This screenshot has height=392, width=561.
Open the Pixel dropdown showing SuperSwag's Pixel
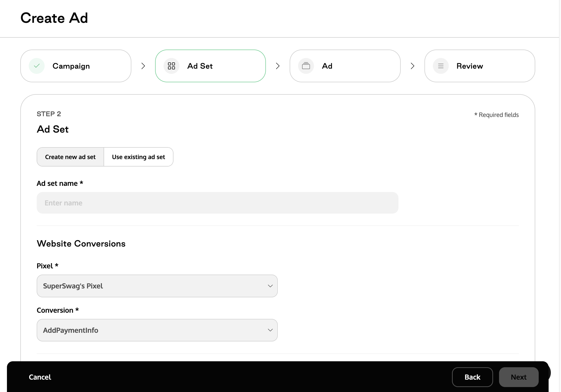pyautogui.click(x=157, y=286)
